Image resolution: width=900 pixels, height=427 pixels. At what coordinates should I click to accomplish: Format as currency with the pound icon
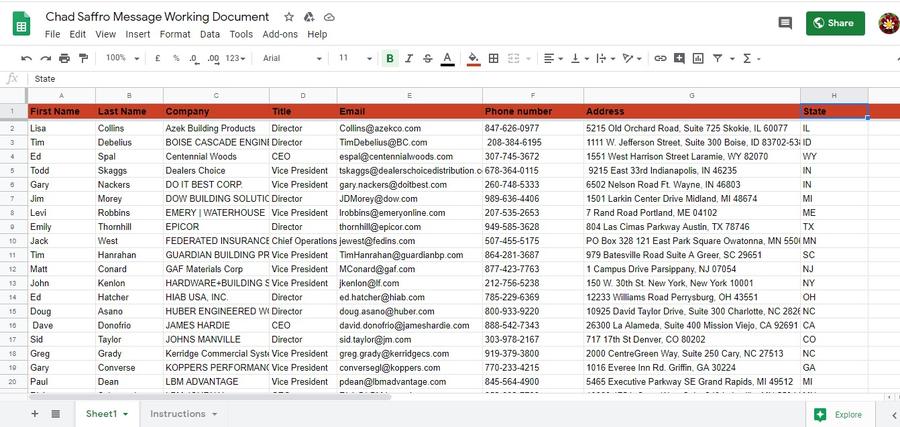[x=157, y=58]
